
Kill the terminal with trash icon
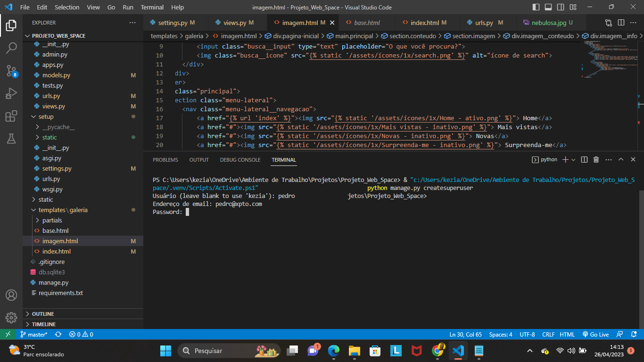[x=596, y=160]
